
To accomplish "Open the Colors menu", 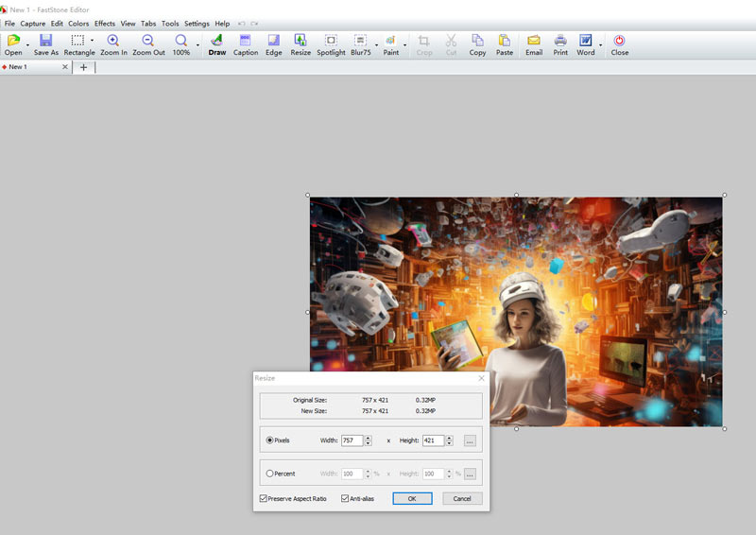I will point(78,24).
